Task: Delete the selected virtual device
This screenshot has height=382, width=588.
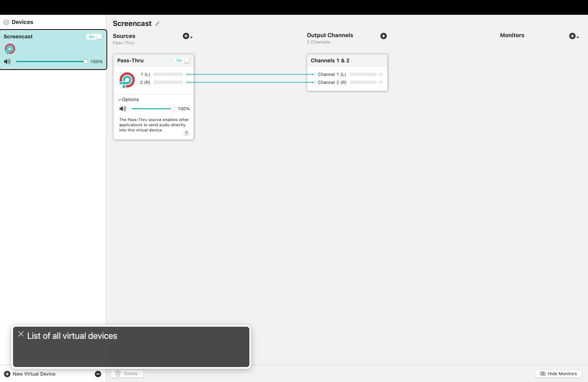Action: click(127, 374)
